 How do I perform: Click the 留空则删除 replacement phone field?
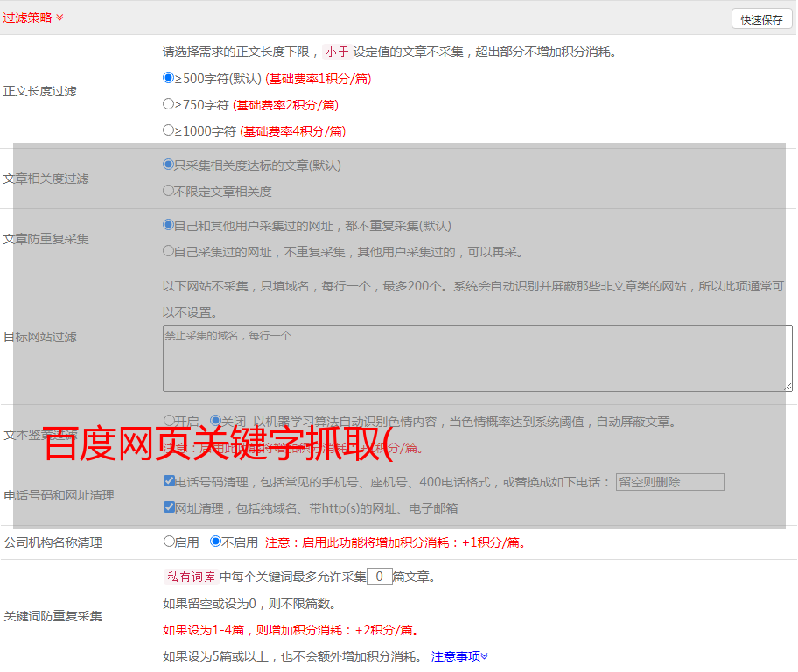click(x=669, y=482)
